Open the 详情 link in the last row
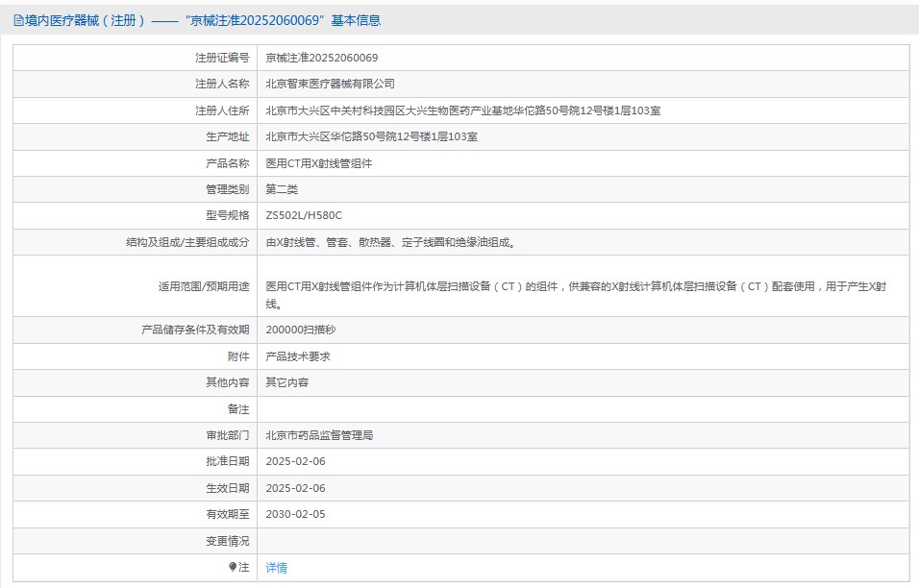 coord(276,568)
